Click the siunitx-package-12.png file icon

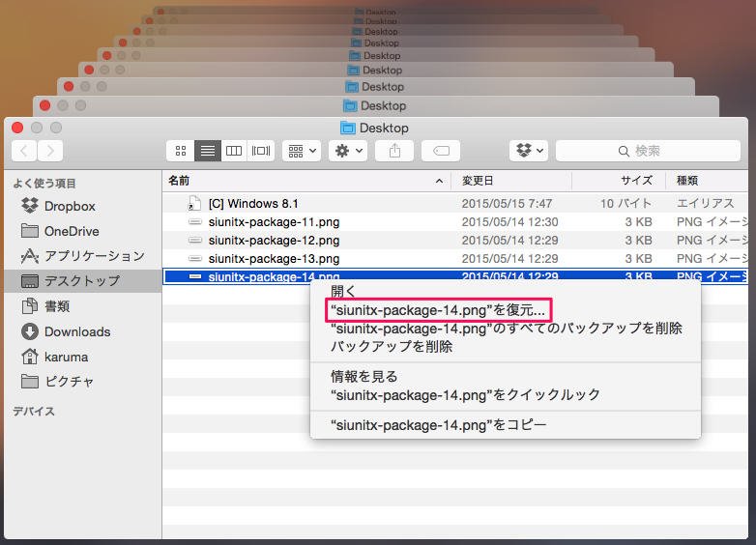click(x=194, y=241)
